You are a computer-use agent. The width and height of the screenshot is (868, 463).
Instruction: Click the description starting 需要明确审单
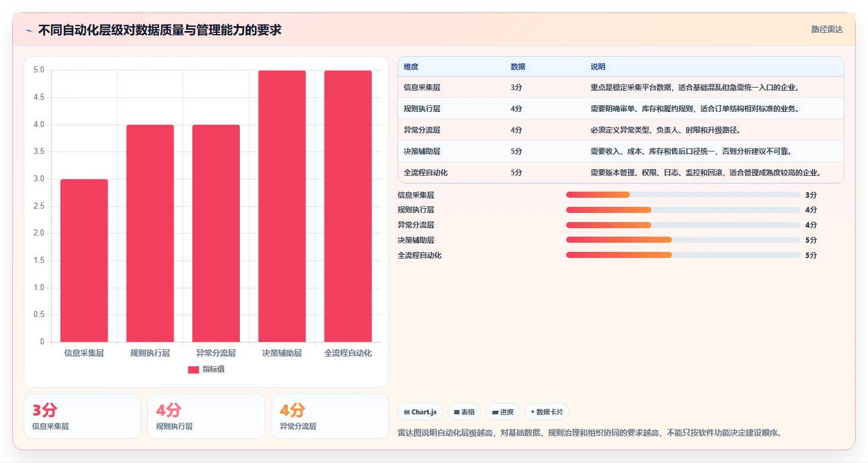click(695, 109)
